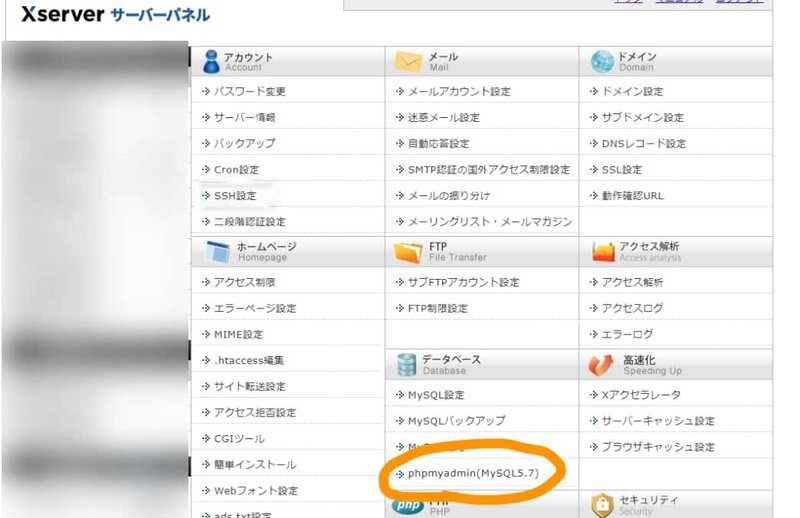
Task: Open SSL設定 link
Action: [x=621, y=169]
